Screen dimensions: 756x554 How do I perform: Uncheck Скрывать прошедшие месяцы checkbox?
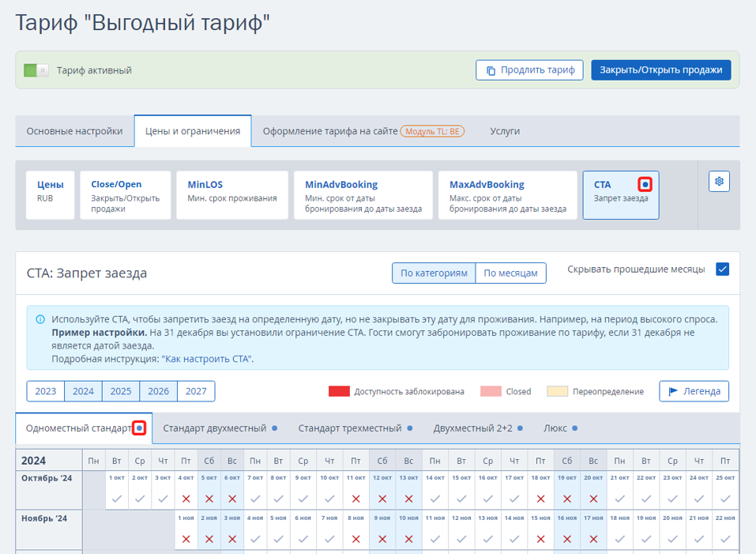[x=722, y=269]
